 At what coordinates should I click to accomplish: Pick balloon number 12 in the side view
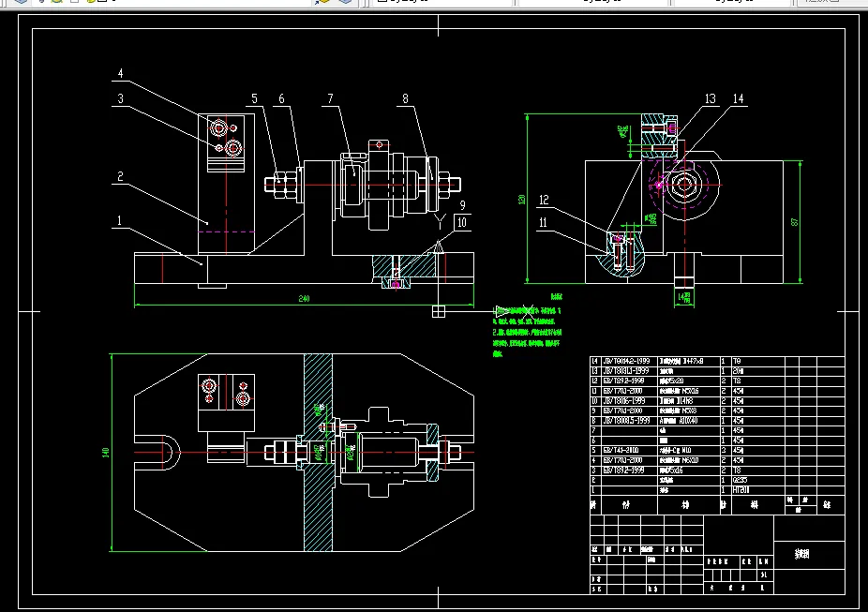(x=544, y=201)
